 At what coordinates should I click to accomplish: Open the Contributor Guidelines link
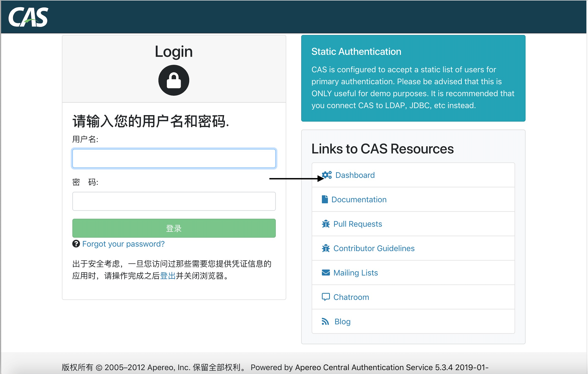coord(374,248)
